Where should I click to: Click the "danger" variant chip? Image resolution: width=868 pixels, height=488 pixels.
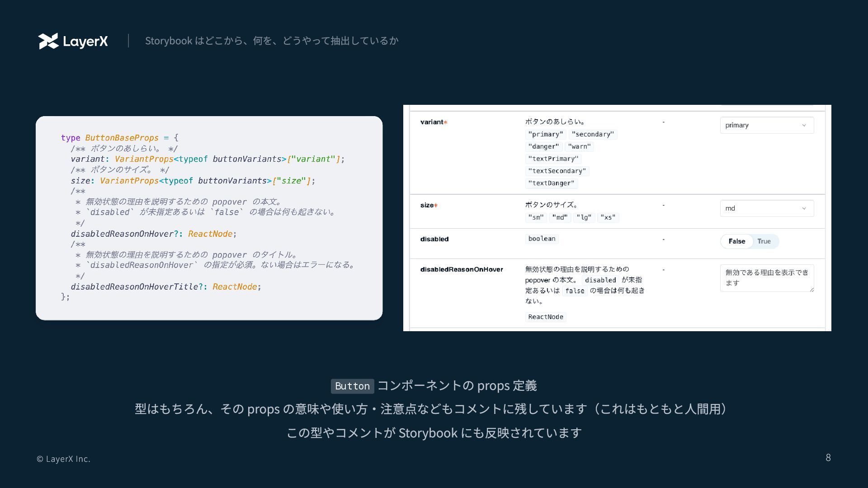[x=543, y=146]
